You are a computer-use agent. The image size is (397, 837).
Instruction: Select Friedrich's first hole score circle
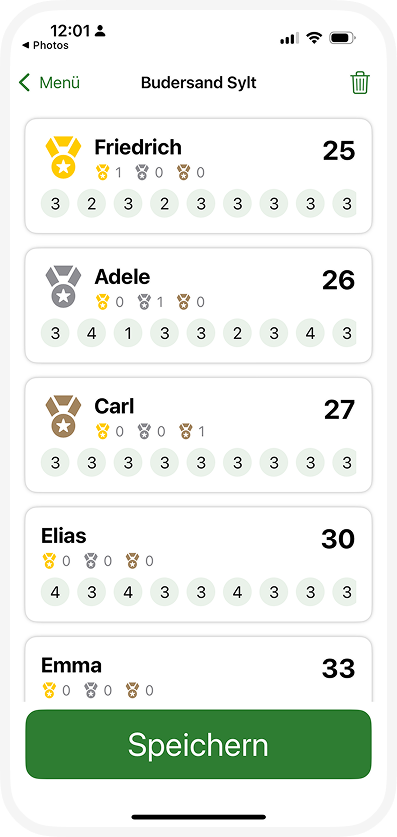tap(55, 203)
